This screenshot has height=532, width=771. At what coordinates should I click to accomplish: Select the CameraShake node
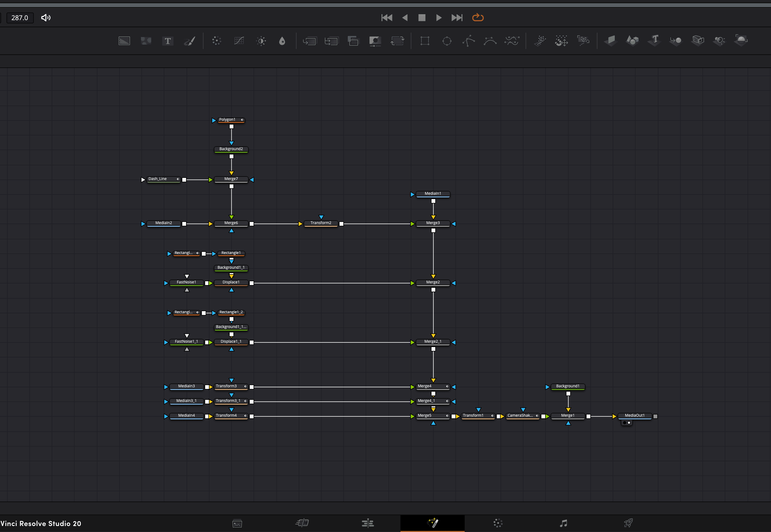[x=520, y=416]
